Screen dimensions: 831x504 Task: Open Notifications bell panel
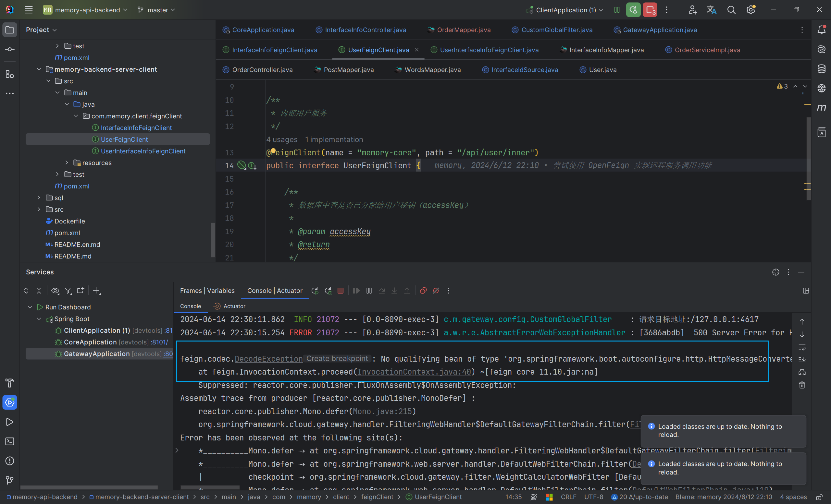tap(821, 30)
